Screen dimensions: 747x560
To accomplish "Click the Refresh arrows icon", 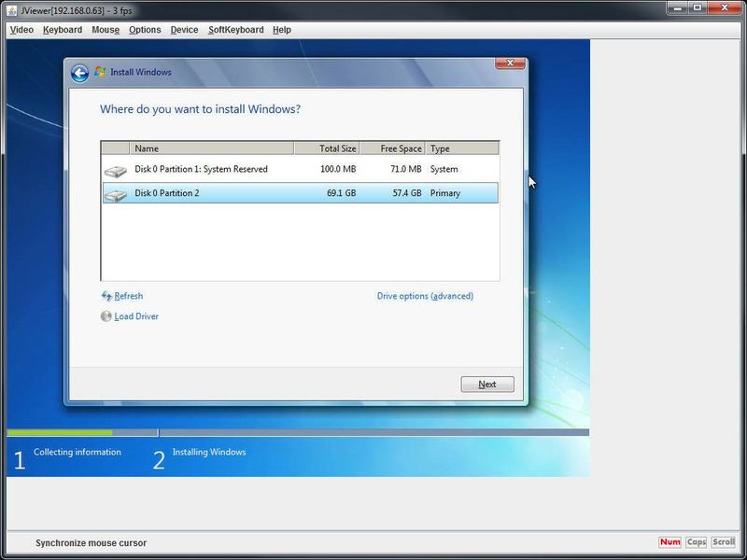I will [x=106, y=296].
